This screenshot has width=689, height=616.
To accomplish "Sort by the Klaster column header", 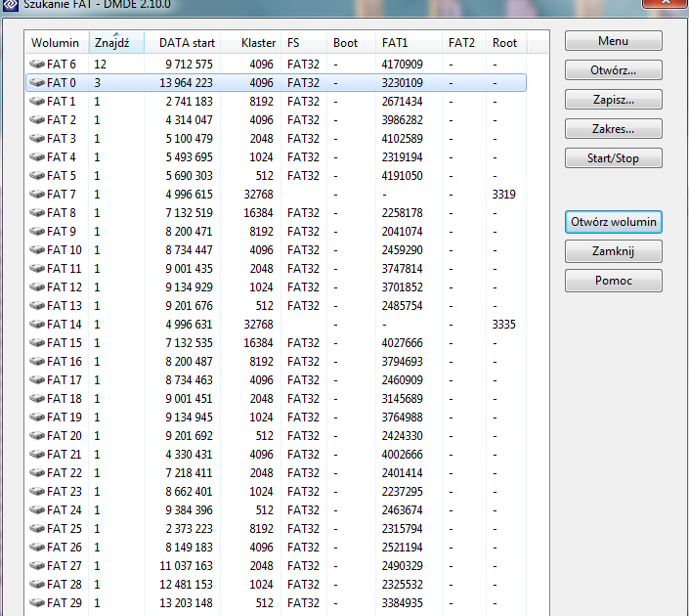I will tap(251, 43).
